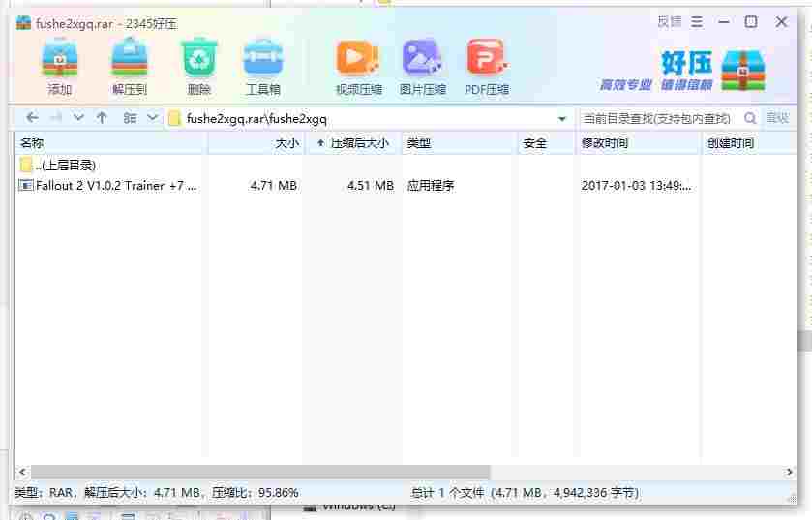The width and height of the screenshot is (812, 520).
Task: Click the address path fushe2xgq.rar\fushe2xgq
Action: click(x=256, y=118)
